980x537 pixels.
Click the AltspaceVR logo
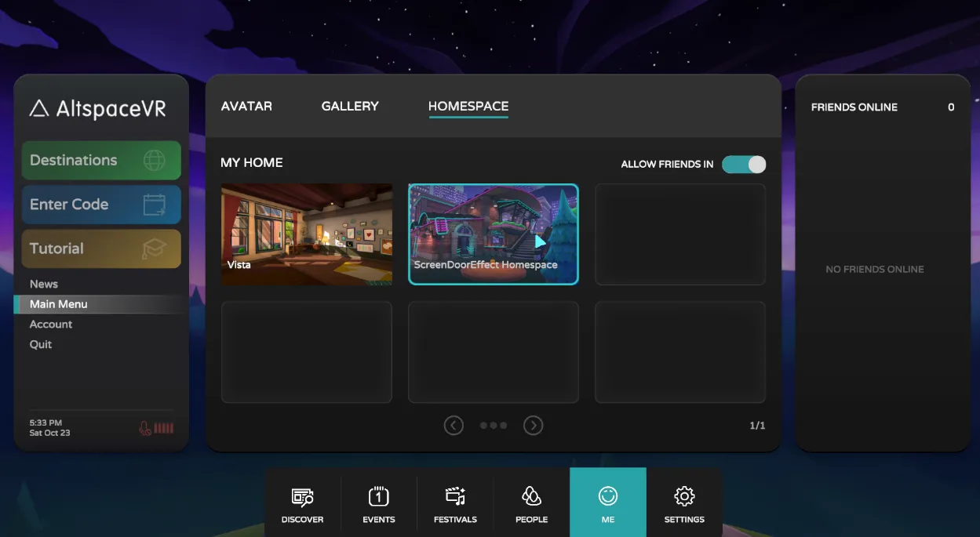97,108
